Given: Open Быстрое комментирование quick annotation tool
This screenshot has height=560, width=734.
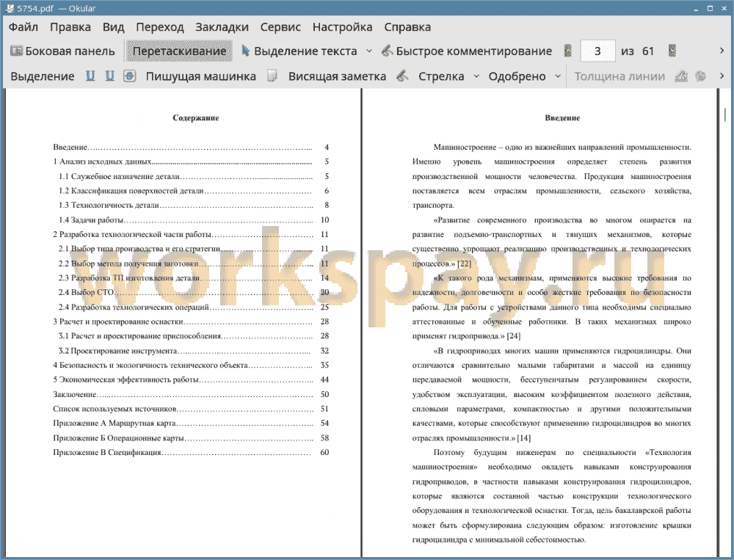Looking at the screenshot, I should pos(467,51).
